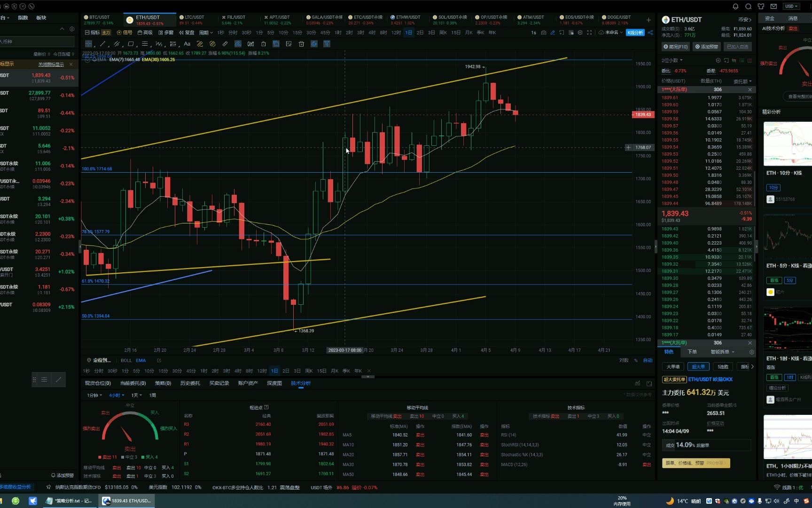Select the rectangle shape tool
This screenshot has height=508, width=812.
tap(131, 44)
